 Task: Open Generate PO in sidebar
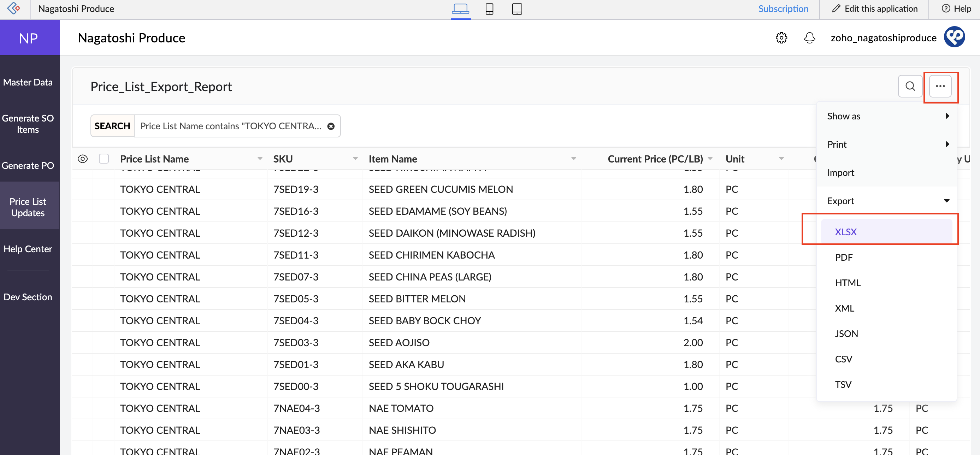[x=28, y=165]
